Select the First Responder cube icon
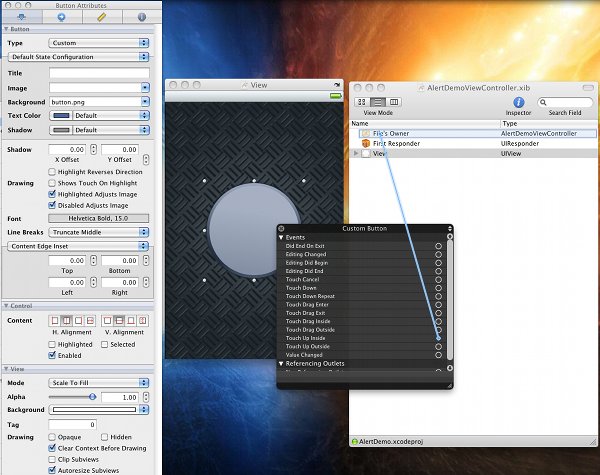The height and width of the screenshot is (475, 600). [x=366, y=144]
